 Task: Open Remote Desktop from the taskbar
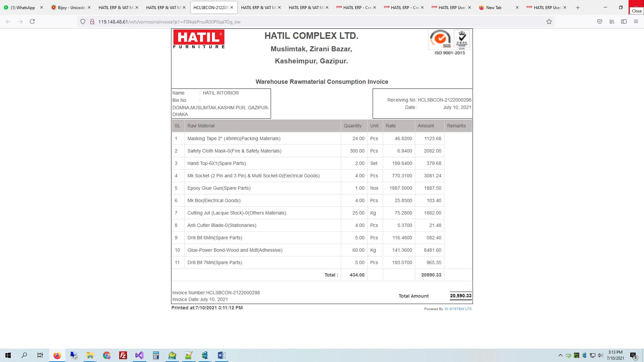[74, 355]
